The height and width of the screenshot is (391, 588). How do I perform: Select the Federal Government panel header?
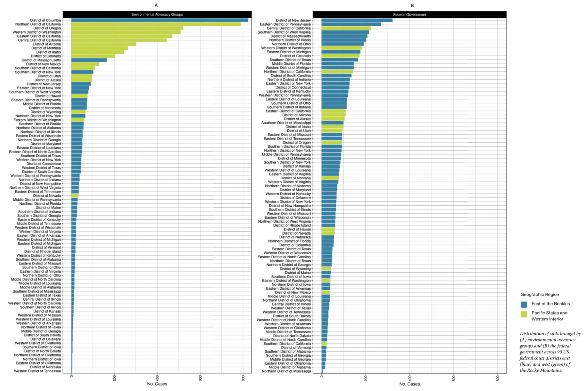(x=409, y=14)
